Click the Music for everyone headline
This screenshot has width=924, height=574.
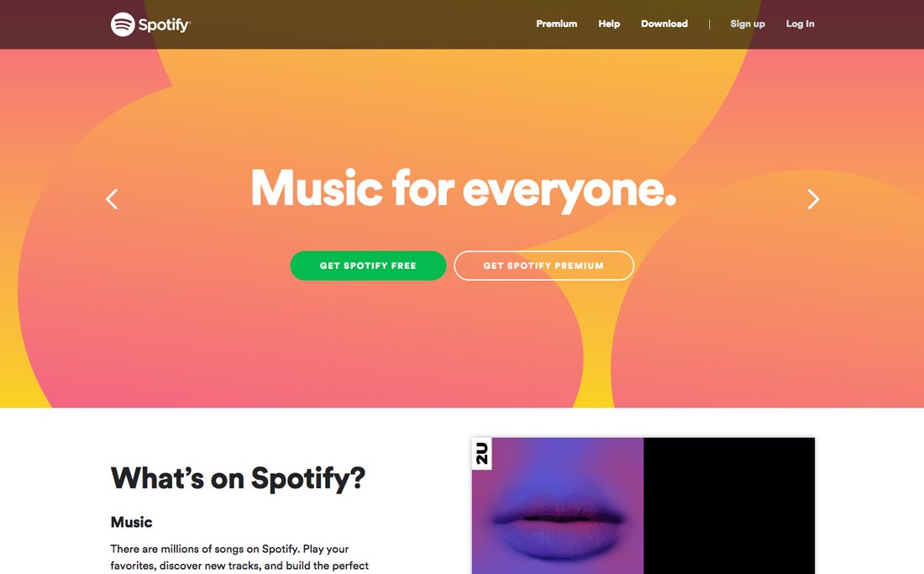click(x=463, y=189)
